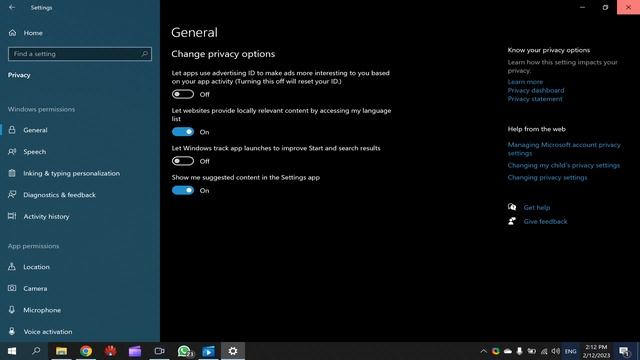Image resolution: width=640 pixels, height=360 pixels.
Task: Open the Windows Start menu
Action: click(12, 351)
